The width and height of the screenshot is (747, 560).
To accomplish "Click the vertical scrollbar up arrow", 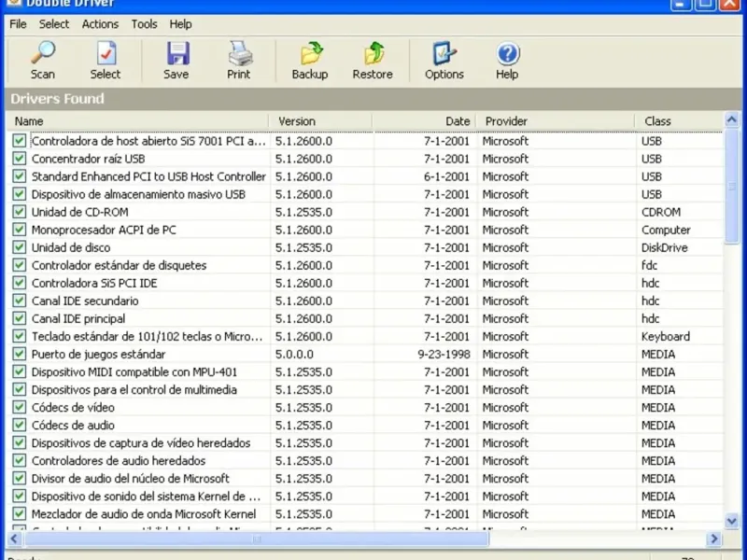I will click(x=733, y=121).
